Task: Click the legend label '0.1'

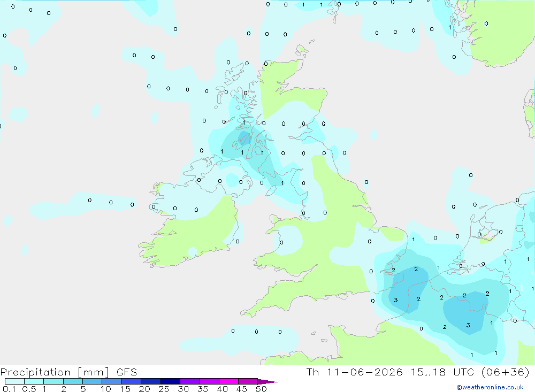Action: (9, 389)
